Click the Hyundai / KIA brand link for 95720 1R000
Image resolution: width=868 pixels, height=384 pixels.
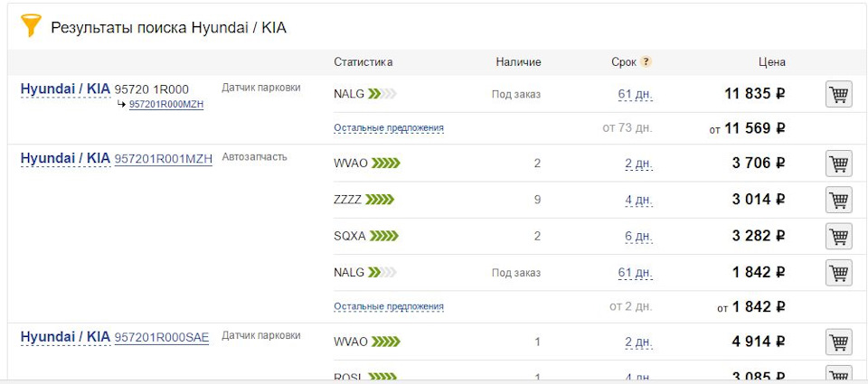65,89
